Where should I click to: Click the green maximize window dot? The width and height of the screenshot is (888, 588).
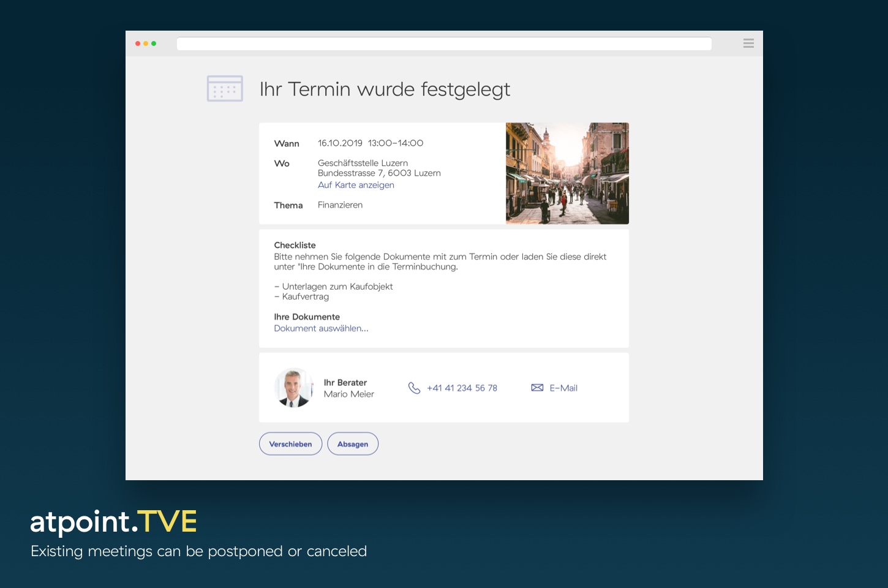click(x=154, y=43)
